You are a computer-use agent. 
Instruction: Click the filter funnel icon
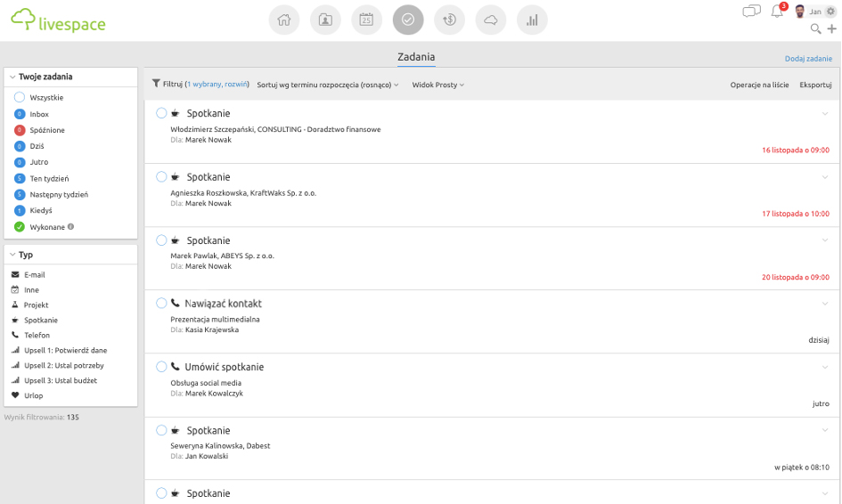(156, 83)
